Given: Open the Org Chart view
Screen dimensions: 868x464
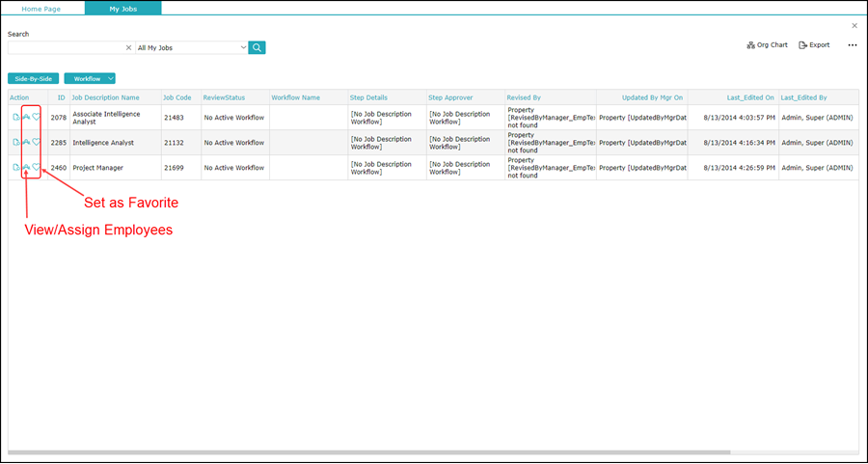Looking at the screenshot, I should 767,44.
